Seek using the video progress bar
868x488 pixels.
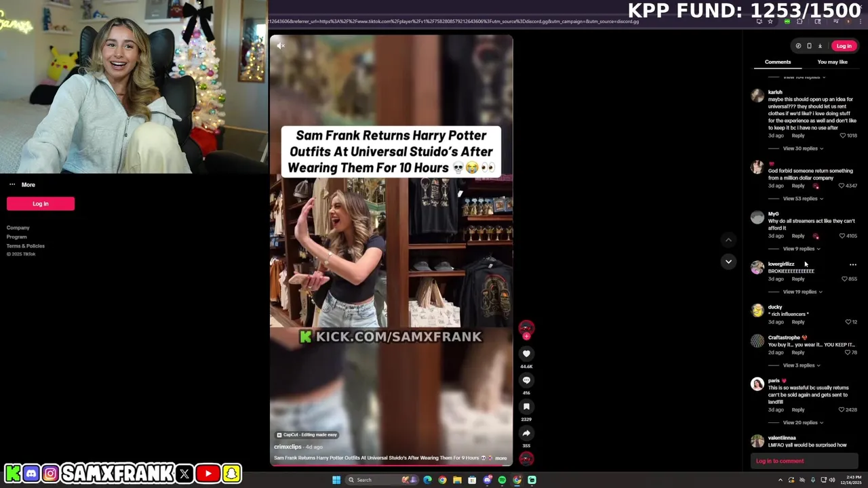point(391,465)
